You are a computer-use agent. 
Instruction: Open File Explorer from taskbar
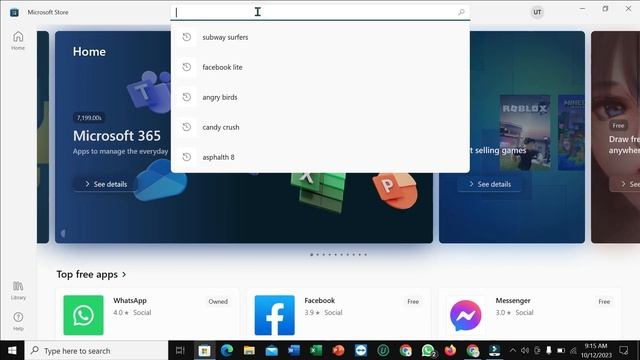(249, 351)
